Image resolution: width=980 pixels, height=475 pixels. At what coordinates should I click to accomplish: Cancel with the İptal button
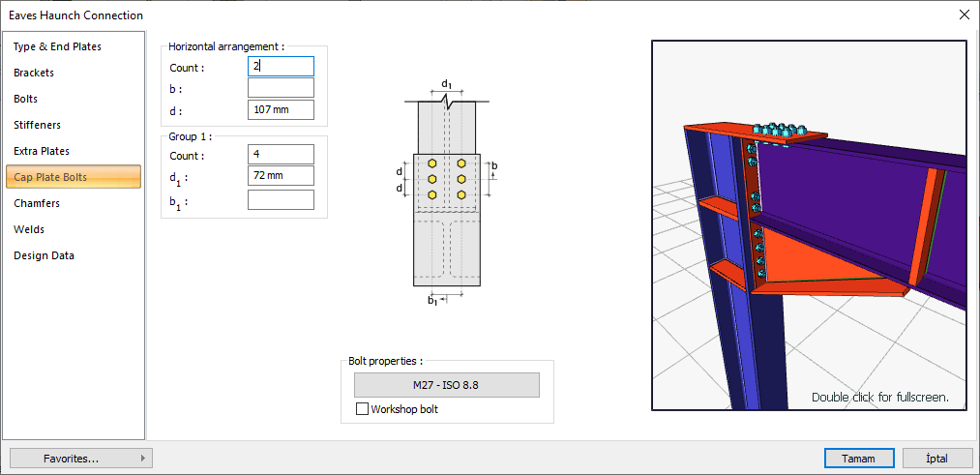pos(936,459)
